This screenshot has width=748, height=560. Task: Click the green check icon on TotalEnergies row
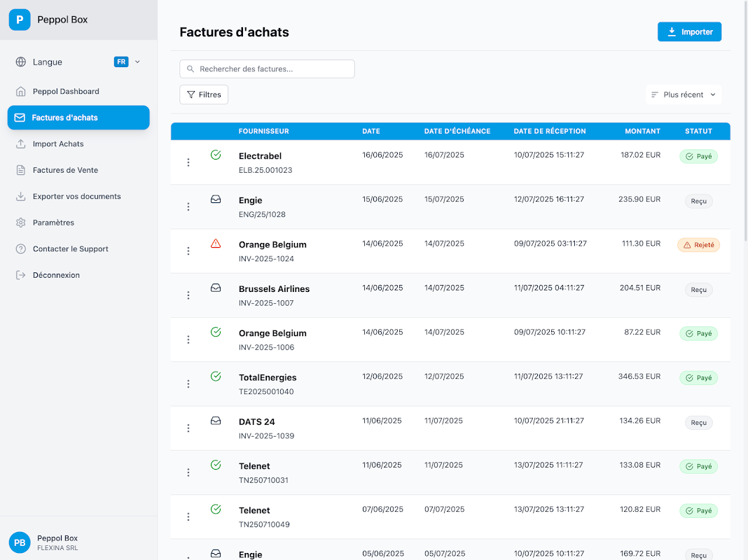216,377
